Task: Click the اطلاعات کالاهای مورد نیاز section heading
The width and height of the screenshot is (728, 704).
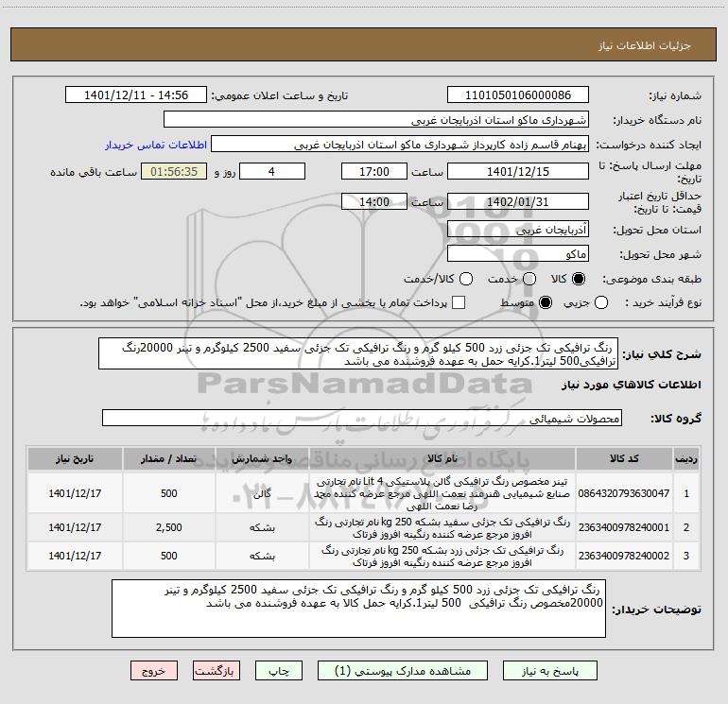Action: coord(631,385)
